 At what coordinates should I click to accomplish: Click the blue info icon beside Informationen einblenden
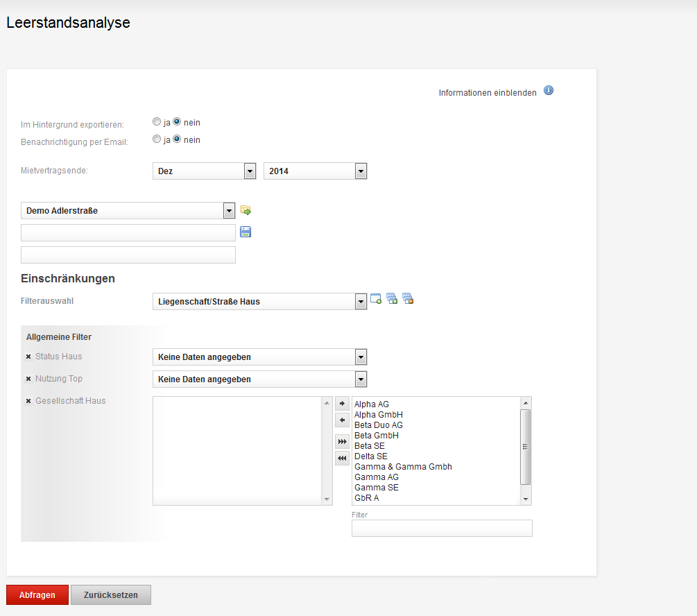click(549, 90)
